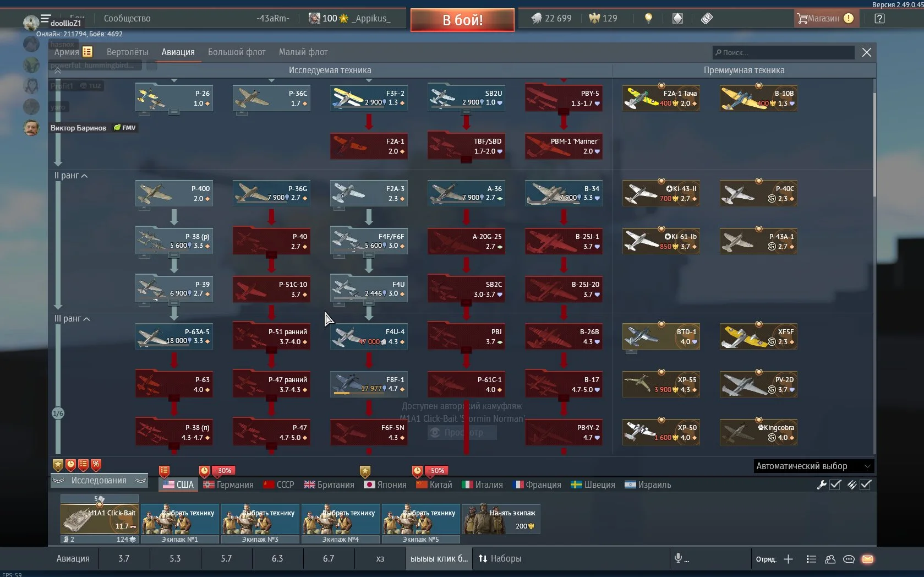This screenshot has width=924, height=577.
Task: Click the Нанять экипаж button
Action: pos(501,519)
